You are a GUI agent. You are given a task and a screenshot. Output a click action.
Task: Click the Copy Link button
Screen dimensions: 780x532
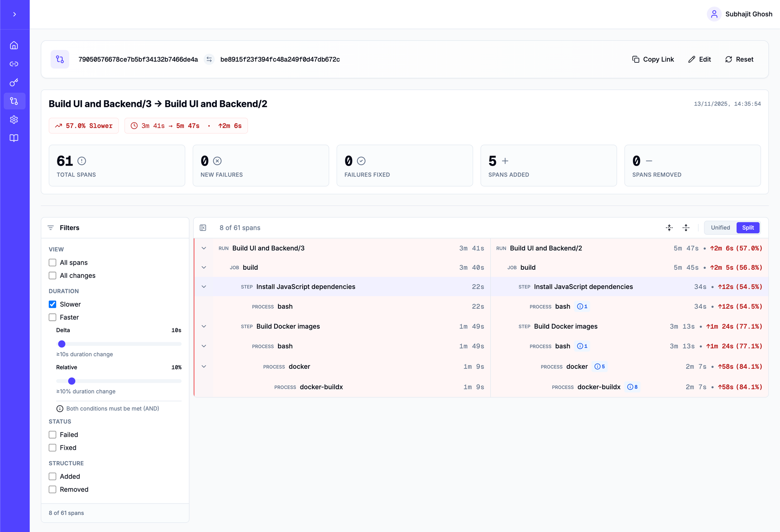(x=653, y=59)
